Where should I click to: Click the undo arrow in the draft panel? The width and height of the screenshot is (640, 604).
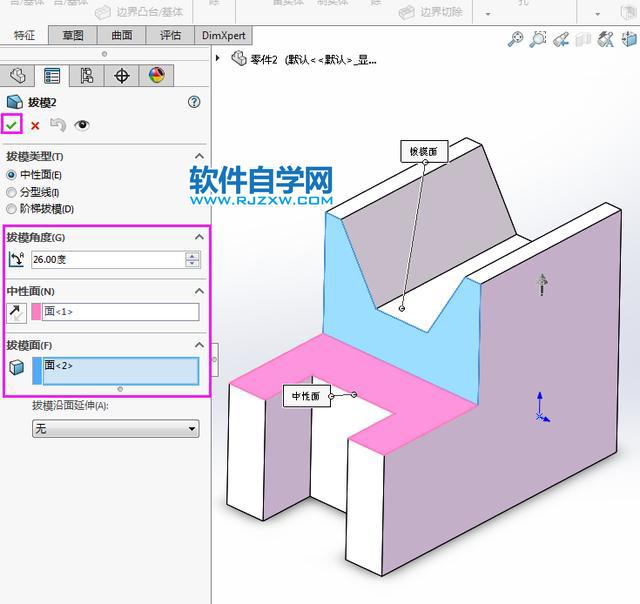point(58,125)
